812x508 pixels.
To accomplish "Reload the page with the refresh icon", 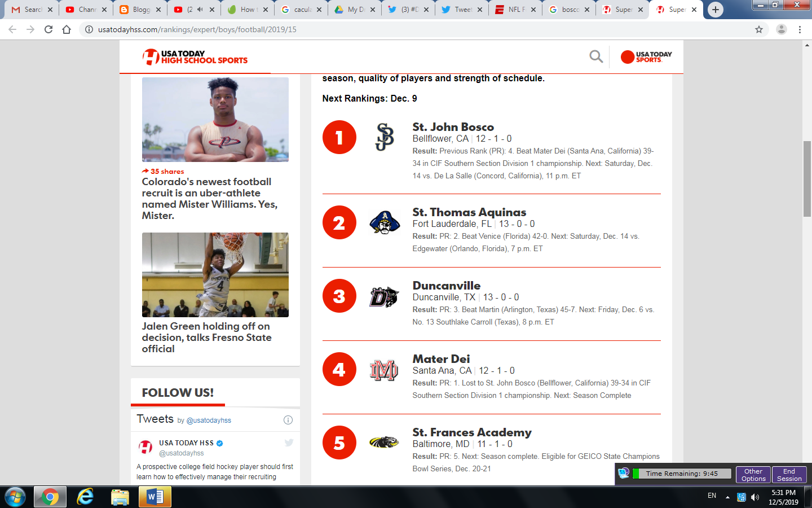I will click(48, 29).
